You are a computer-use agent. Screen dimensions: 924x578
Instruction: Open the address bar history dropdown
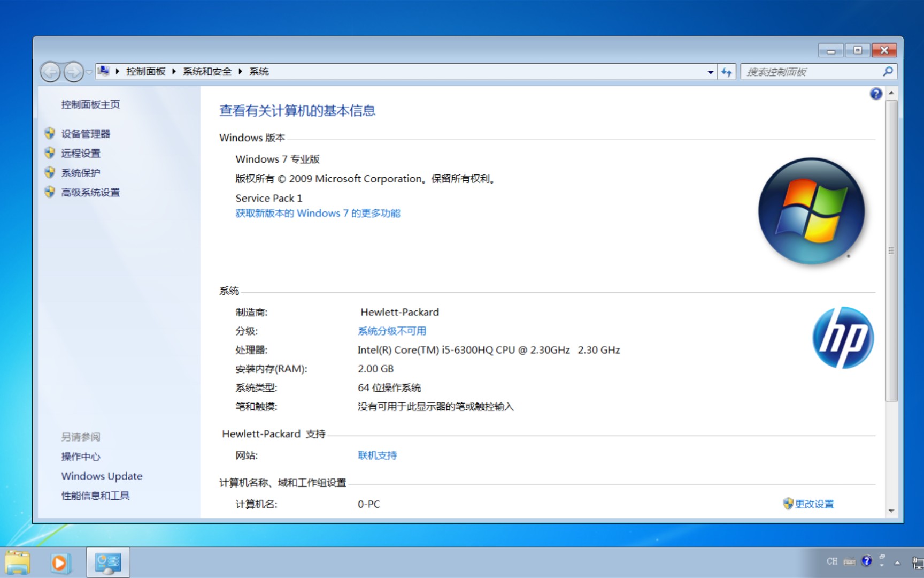coord(710,72)
